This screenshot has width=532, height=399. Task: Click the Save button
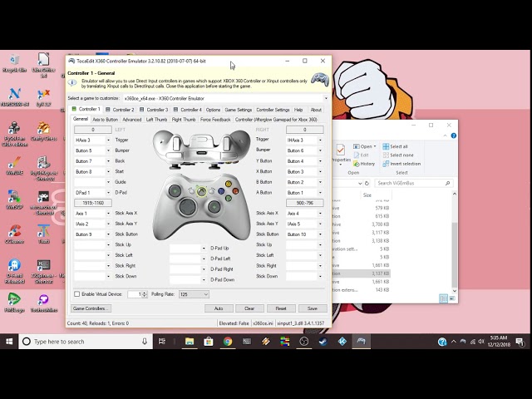pyautogui.click(x=313, y=308)
